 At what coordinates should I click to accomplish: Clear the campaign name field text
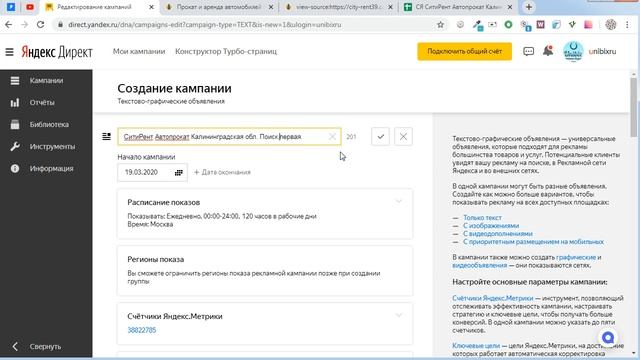[x=332, y=136]
